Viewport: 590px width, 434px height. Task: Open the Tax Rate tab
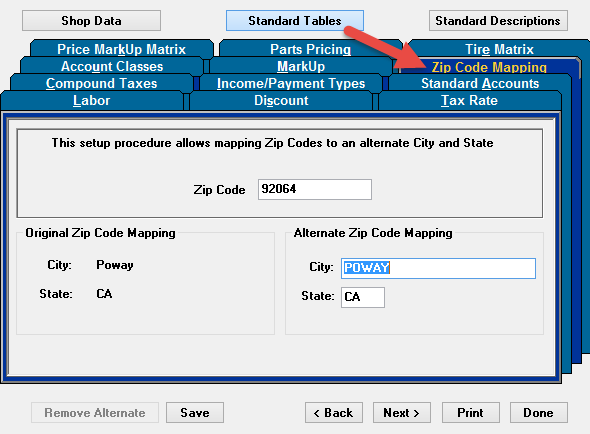click(x=470, y=101)
